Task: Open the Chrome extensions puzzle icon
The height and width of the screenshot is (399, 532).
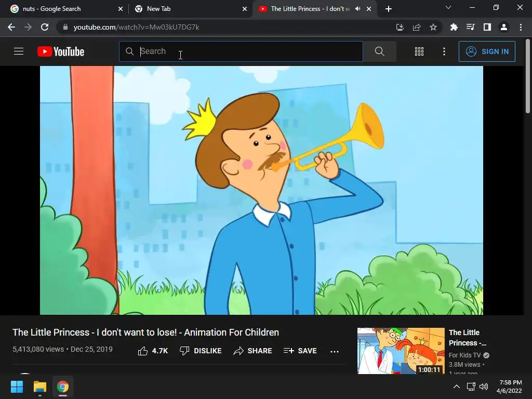Action: 454,27
